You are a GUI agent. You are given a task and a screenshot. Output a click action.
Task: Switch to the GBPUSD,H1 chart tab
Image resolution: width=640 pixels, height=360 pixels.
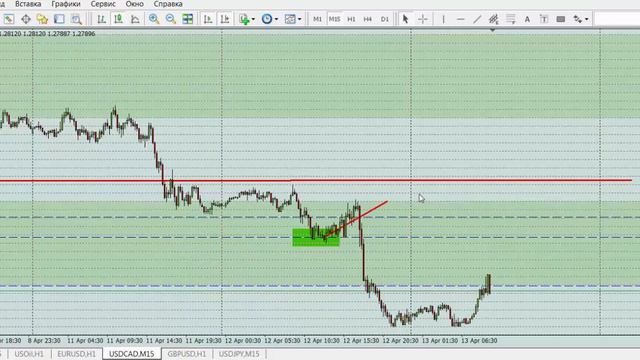[x=187, y=354]
